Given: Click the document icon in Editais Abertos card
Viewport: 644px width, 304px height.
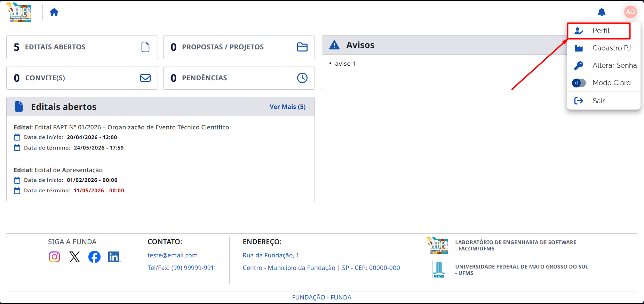Looking at the screenshot, I should pyautogui.click(x=145, y=47).
